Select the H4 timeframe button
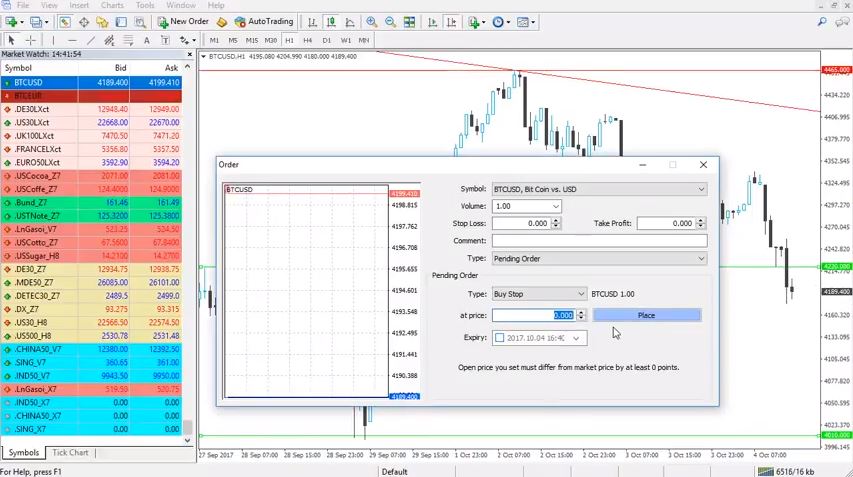 (307, 40)
